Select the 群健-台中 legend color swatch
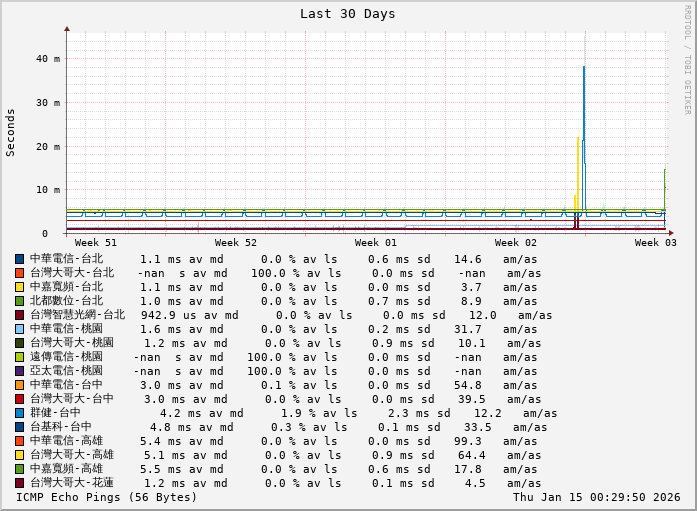The image size is (697, 511). click(19, 413)
